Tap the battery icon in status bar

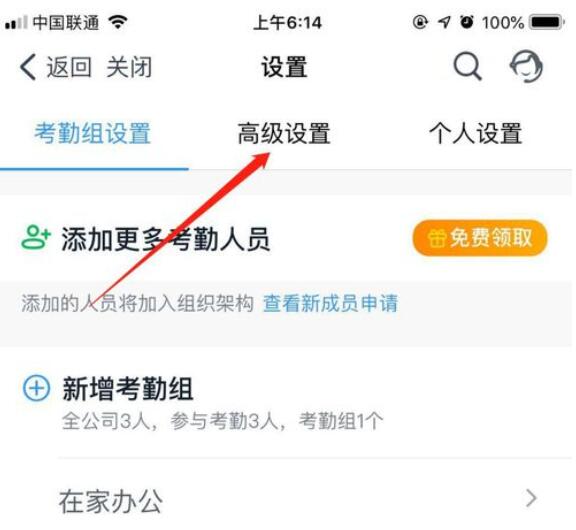[x=547, y=22]
